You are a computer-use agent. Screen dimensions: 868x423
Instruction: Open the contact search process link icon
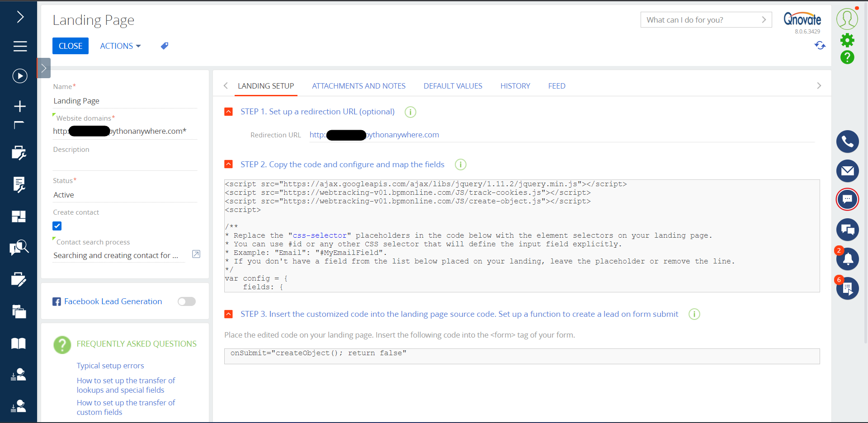[196, 254]
